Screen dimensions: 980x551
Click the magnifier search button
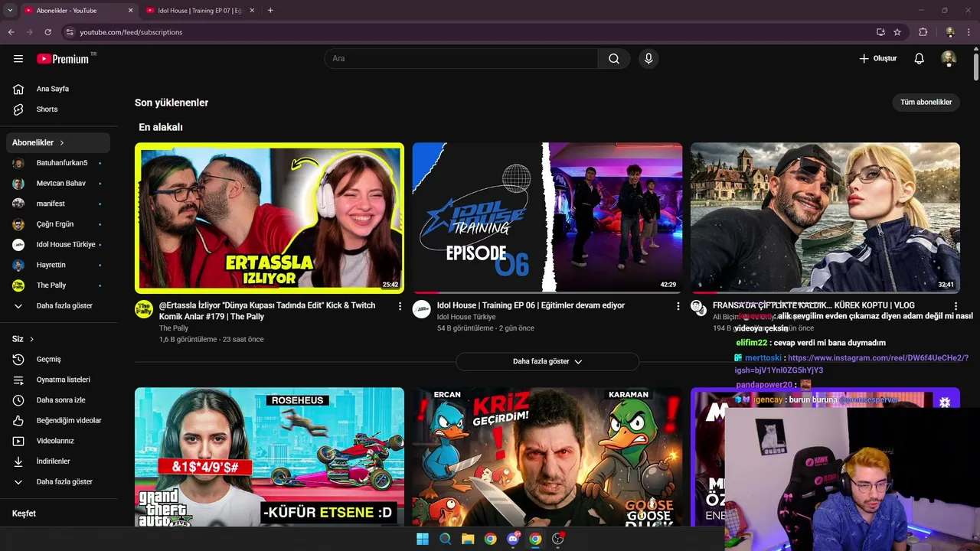(614, 59)
